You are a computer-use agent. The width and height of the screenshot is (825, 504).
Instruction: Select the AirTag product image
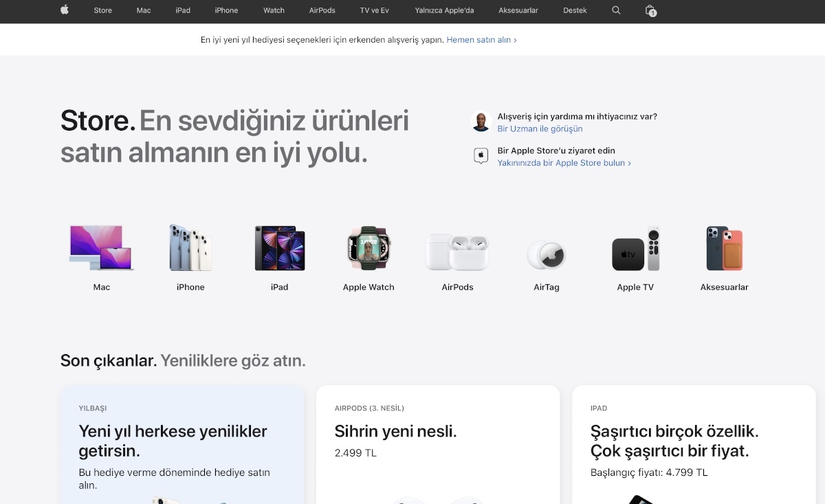[547, 256]
